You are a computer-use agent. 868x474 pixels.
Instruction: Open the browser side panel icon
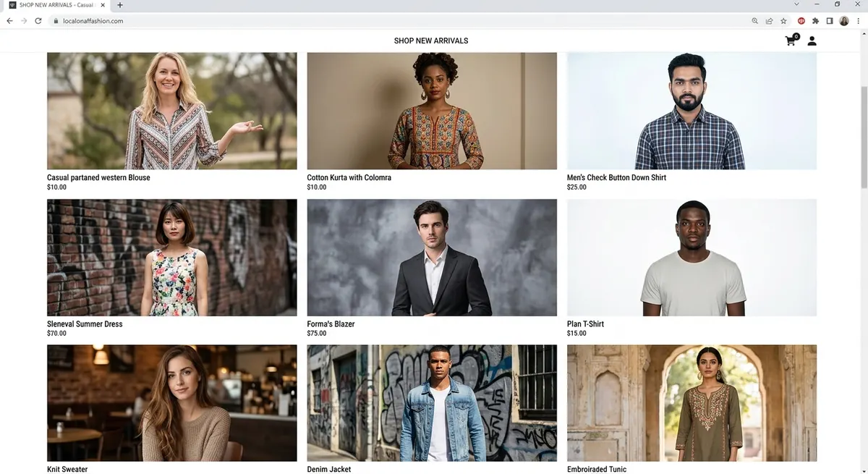click(x=830, y=21)
